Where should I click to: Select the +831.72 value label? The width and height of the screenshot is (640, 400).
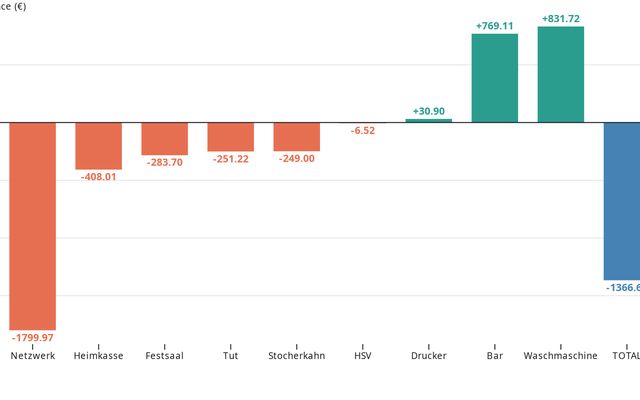[560, 18]
